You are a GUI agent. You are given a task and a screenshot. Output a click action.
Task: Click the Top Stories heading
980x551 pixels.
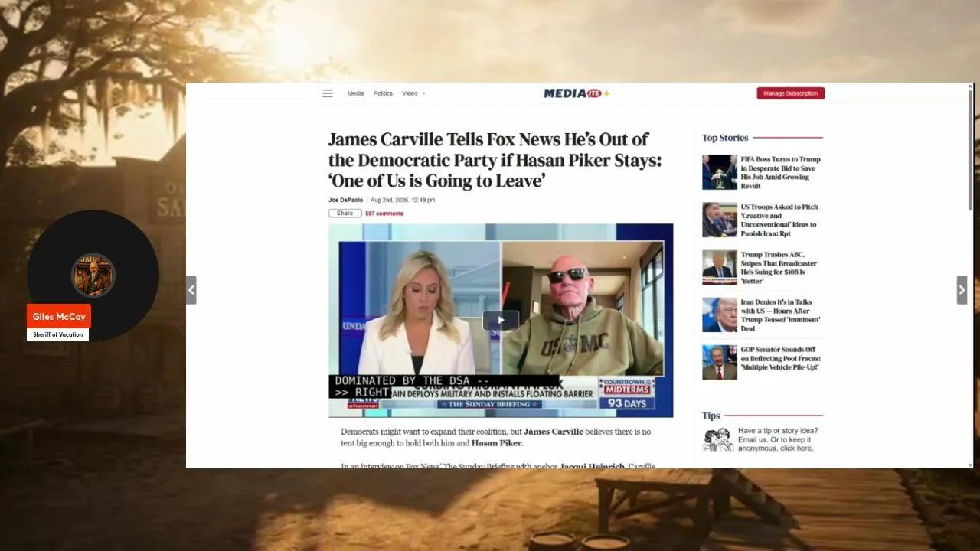click(x=725, y=138)
